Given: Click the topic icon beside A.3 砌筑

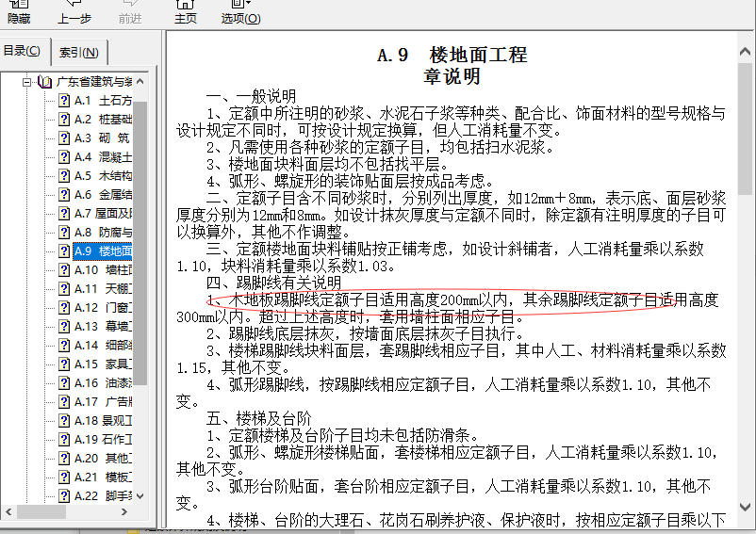Looking at the screenshot, I should point(64,138).
